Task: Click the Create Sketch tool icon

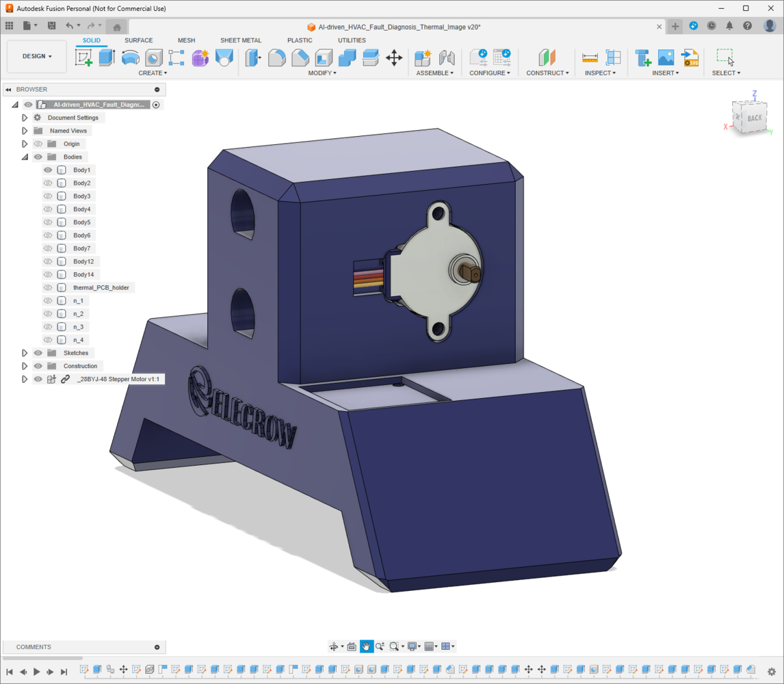Action: point(83,57)
